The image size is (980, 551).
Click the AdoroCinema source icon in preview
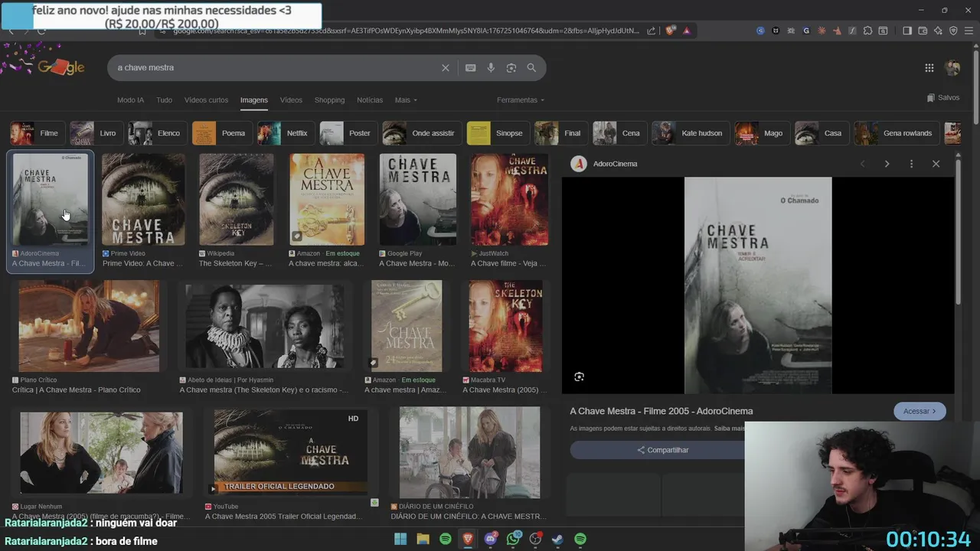tap(579, 164)
